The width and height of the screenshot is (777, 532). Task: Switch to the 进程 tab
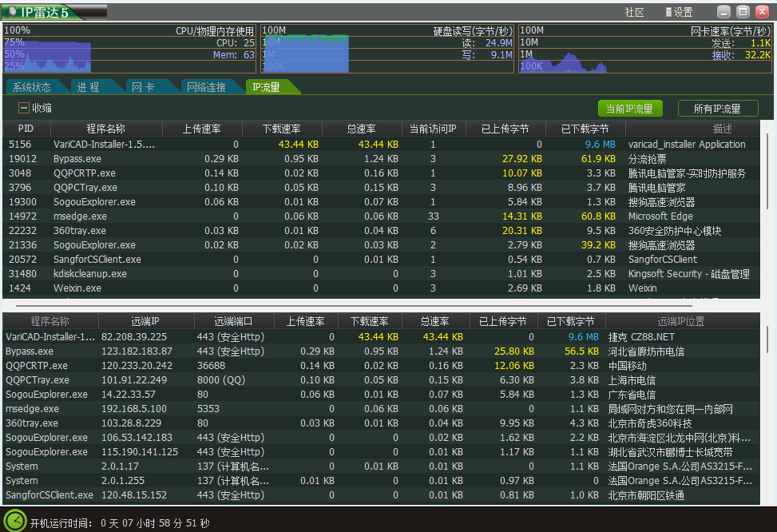89,87
